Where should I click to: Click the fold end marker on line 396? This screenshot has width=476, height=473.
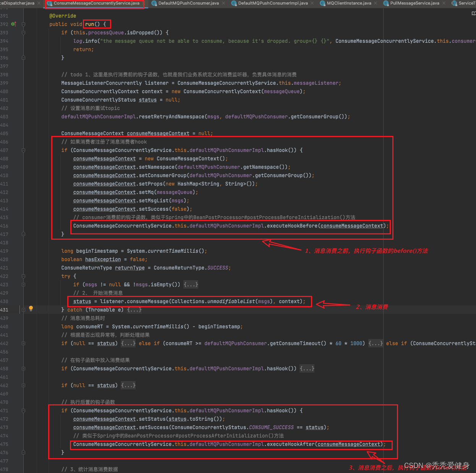point(23,58)
